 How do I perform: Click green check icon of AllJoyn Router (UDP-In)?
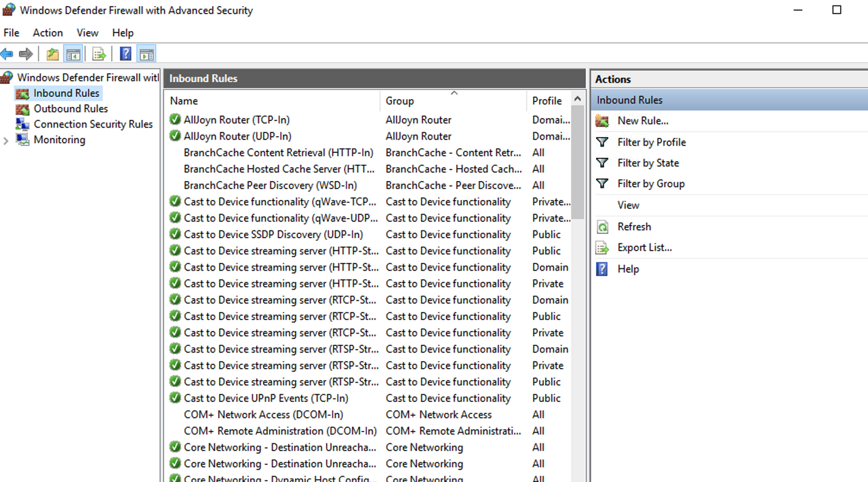(175, 136)
